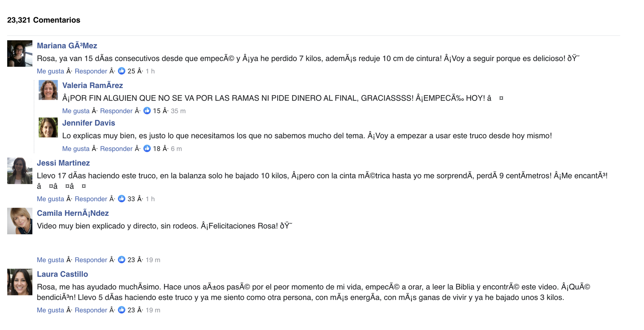Open the Laura Castillo name link
Screen dimensions: 644x330
(62, 274)
